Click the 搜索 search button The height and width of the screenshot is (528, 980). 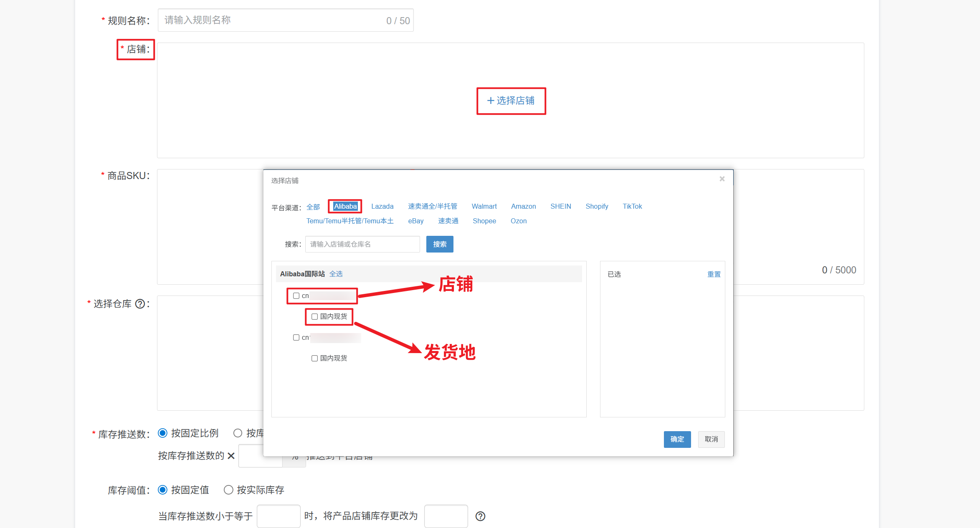439,244
